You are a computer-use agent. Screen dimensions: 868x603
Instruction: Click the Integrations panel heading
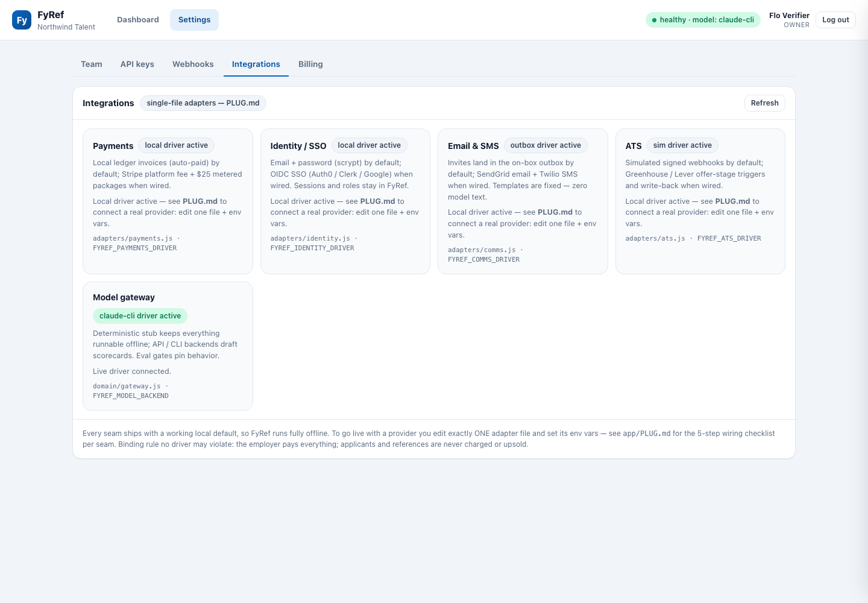point(108,103)
